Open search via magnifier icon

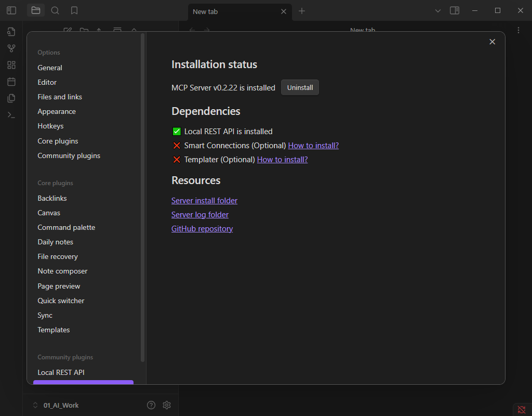tap(55, 10)
